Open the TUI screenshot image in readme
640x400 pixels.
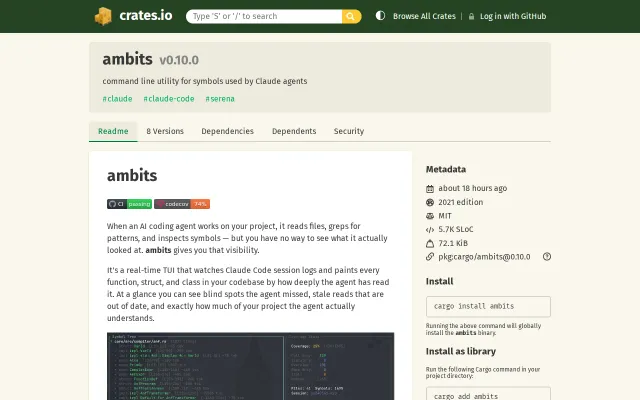coord(251,366)
